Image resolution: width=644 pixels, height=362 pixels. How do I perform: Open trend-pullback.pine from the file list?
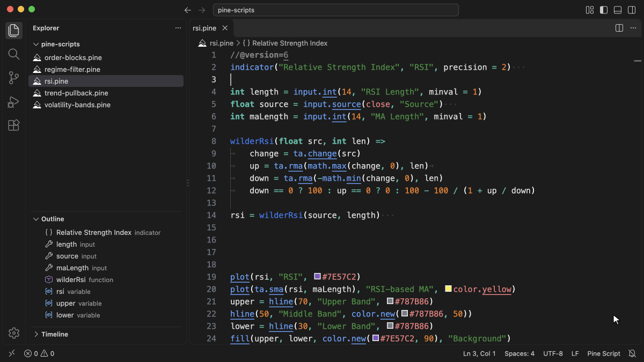click(106, 93)
